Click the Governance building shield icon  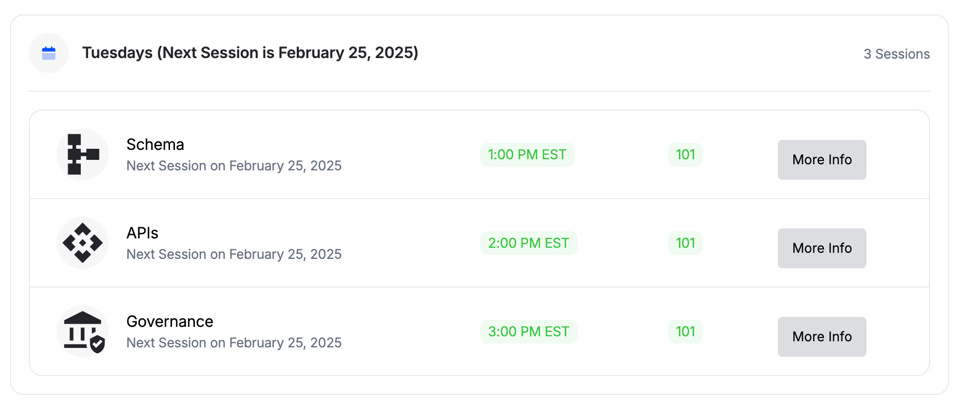click(83, 332)
